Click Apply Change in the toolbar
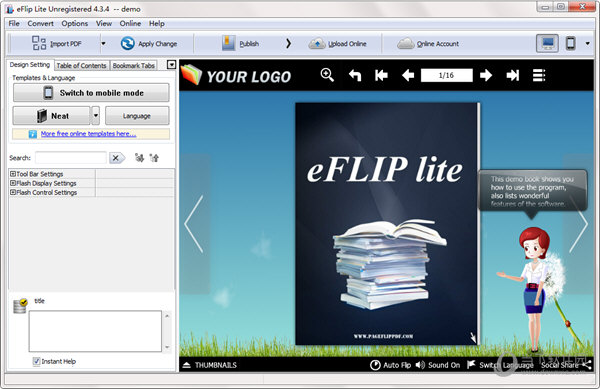Image resolution: width=600 pixels, height=389 pixels. [x=149, y=44]
